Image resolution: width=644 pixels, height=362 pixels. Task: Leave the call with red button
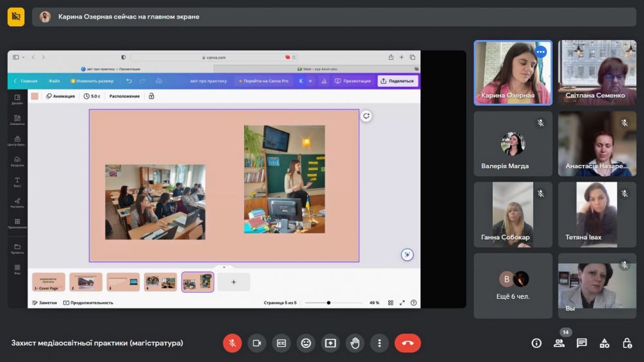click(x=408, y=343)
